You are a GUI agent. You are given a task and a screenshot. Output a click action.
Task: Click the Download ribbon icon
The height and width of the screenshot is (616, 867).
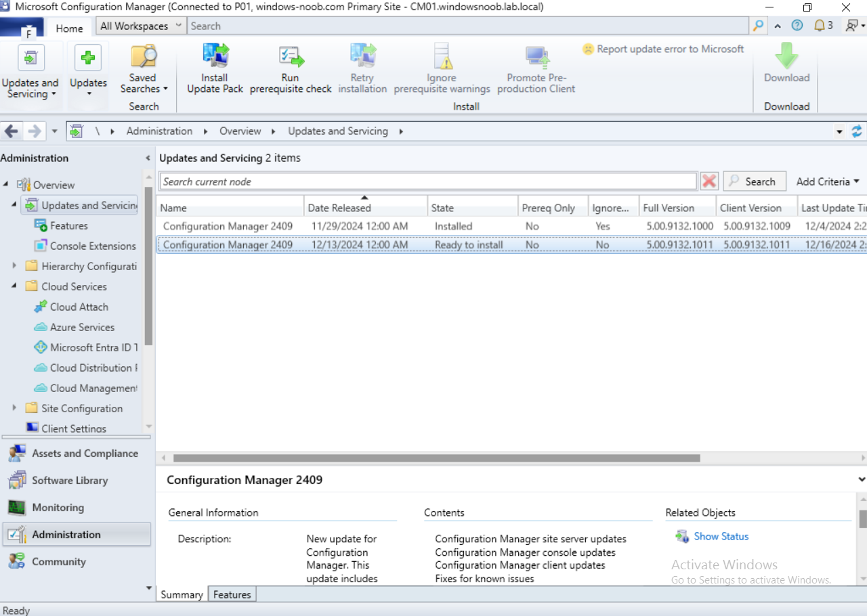coord(786,56)
